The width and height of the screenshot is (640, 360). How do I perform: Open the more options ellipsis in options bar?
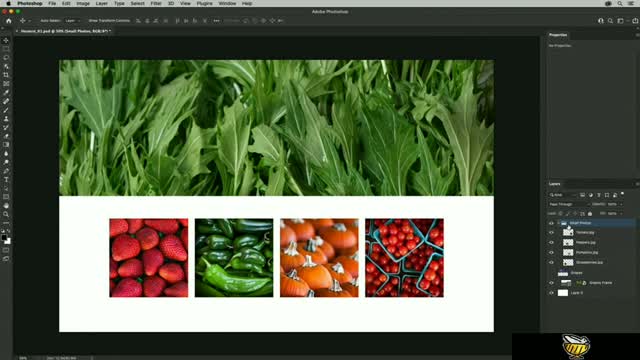pos(216,21)
